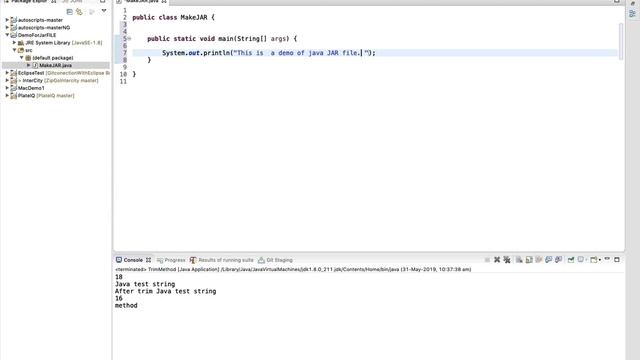Collapse the DemoForJarFILE project
The image size is (640, 360).
[7, 35]
